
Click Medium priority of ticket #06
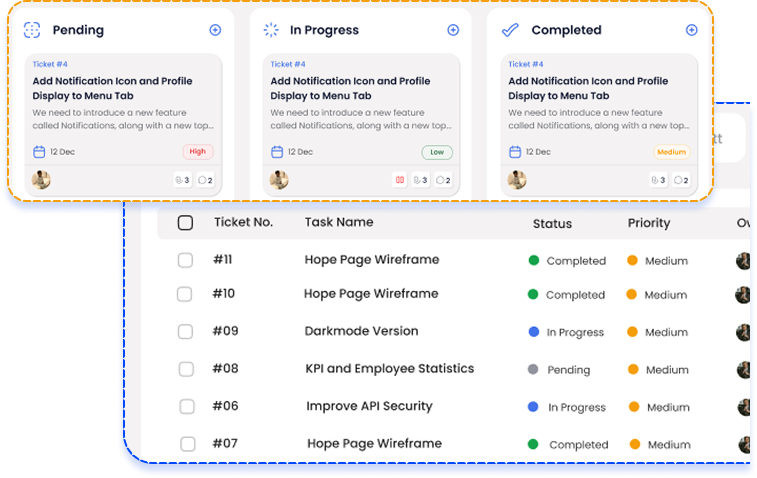[x=659, y=408]
